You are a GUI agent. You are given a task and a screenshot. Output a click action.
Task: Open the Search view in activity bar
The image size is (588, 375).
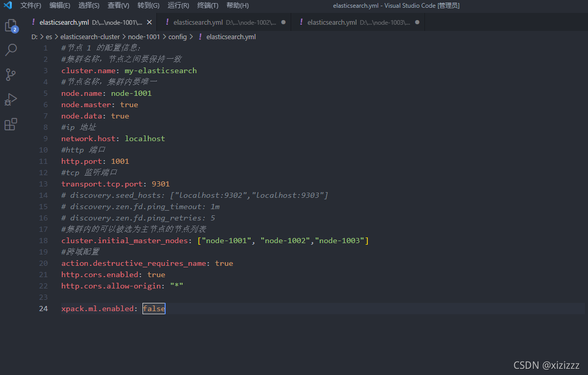(11, 50)
